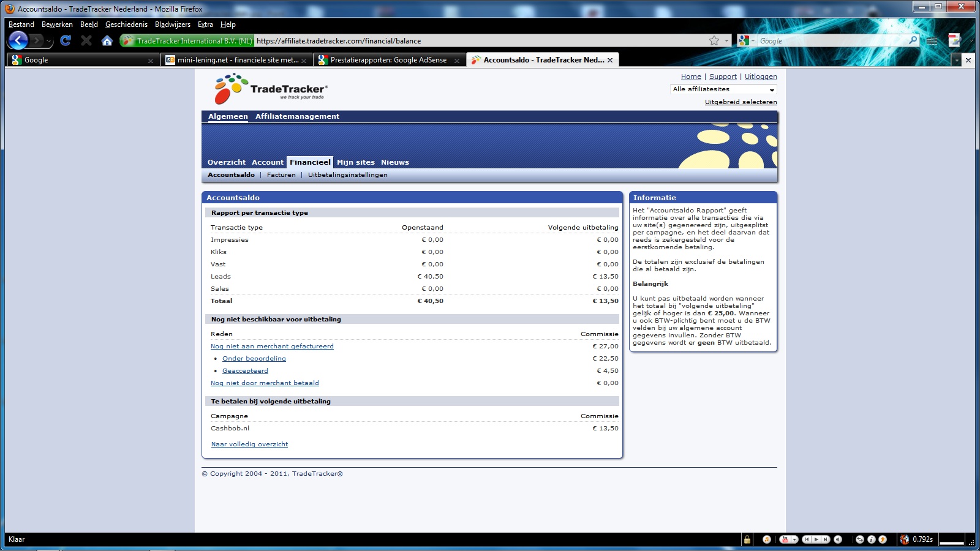
Task: Switch to the Prestatierapporten Google AdSense tab
Action: click(x=389, y=60)
